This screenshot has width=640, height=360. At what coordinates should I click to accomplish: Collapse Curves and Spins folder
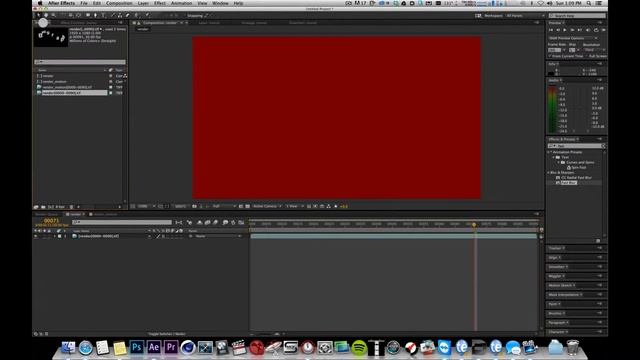tap(559, 162)
